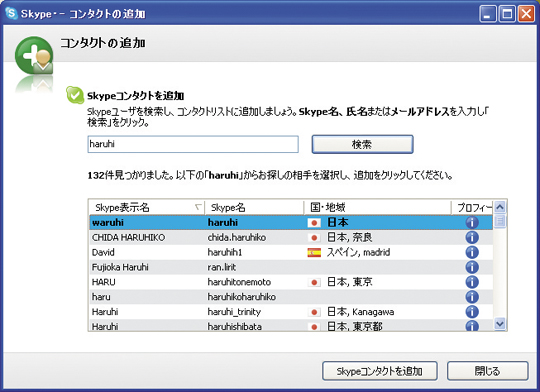Click the プロフィー column header
Viewport: 540px width, 392px height.
pos(472,207)
